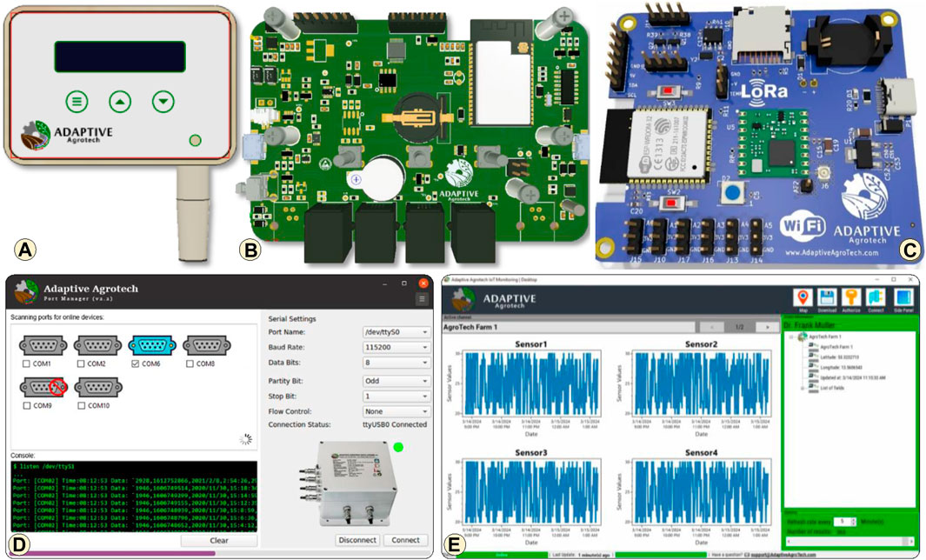Click the scanning spinner icon in ports panel

tap(246, 438)
